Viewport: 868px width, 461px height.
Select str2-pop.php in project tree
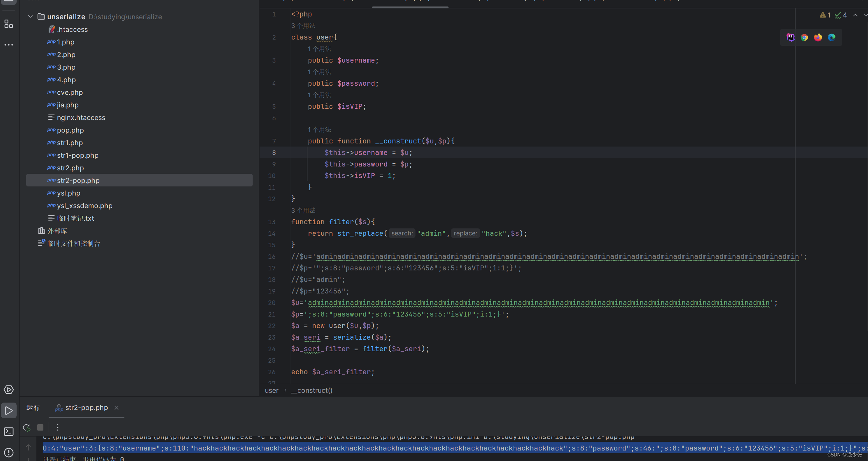tap(139, 180)
